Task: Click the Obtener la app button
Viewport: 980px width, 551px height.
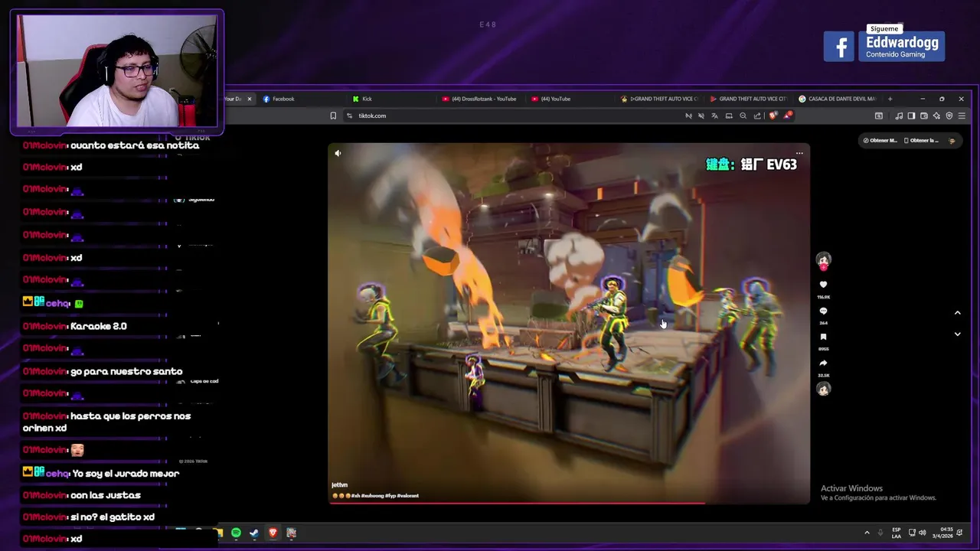Action: click(x=921, y=140)
